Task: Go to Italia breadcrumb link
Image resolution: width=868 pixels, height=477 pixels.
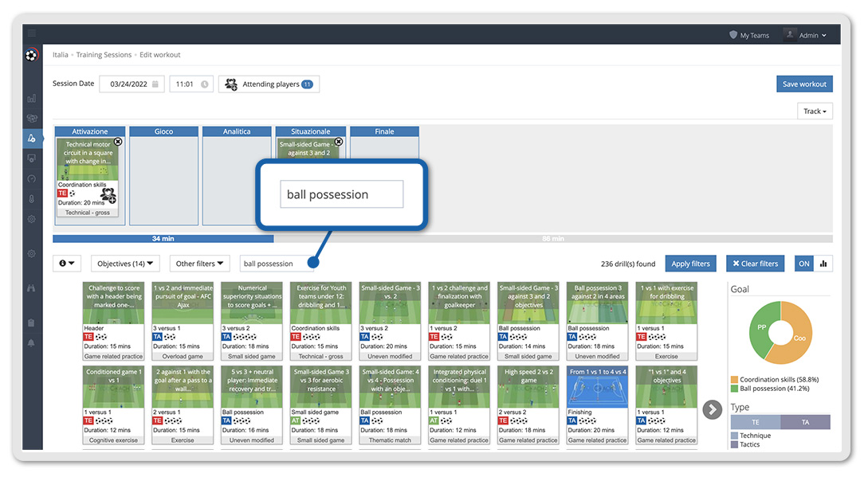Action: pyautogui.click(x=61, y=55)
